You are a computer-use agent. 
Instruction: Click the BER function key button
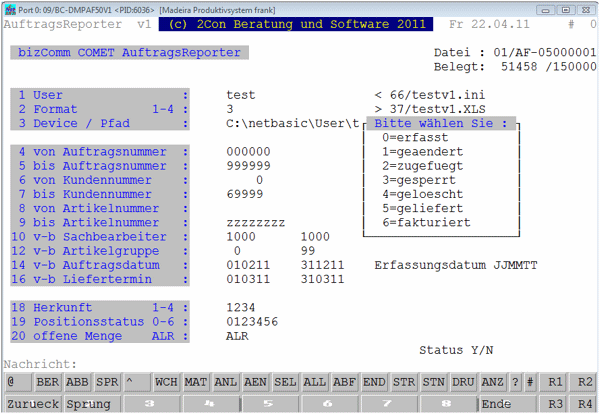pyautogui.click(x=47, y=382)
